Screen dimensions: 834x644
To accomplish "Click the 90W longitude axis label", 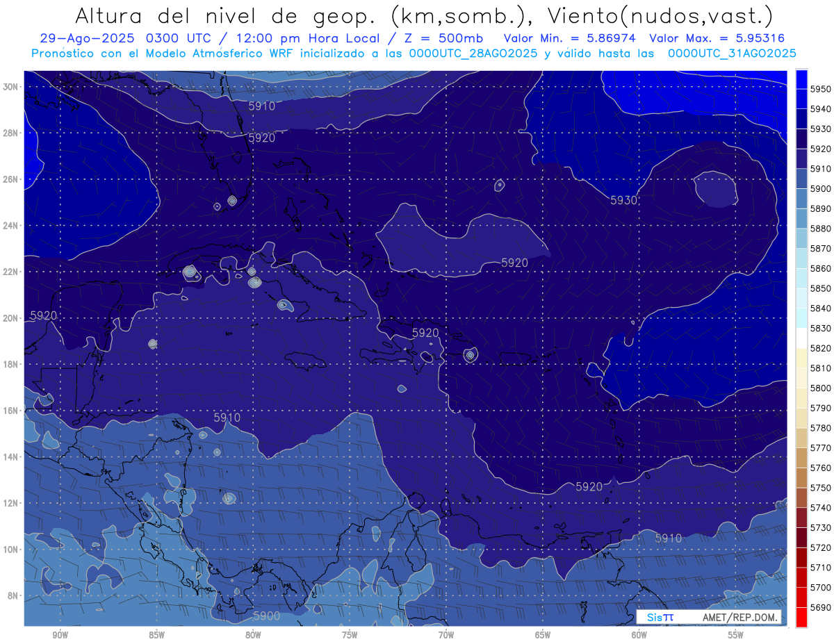I will pyautogui.click(x=60, y=635).
